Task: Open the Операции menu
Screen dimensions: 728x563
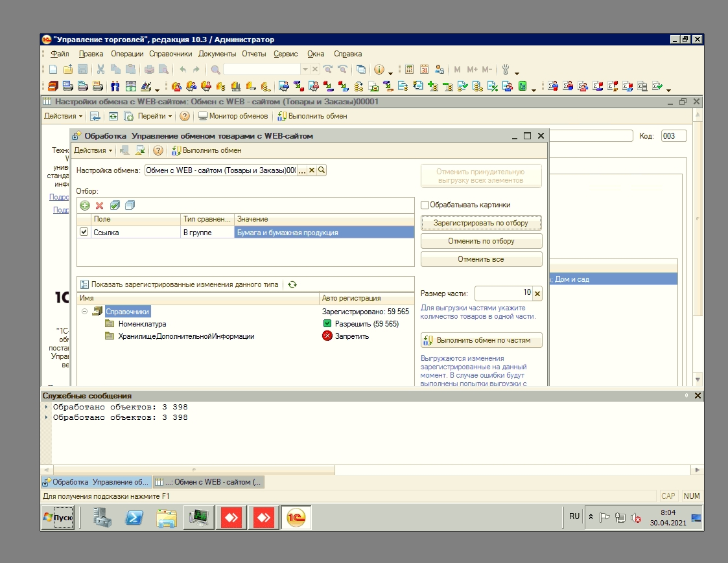Action: point(127,54)
